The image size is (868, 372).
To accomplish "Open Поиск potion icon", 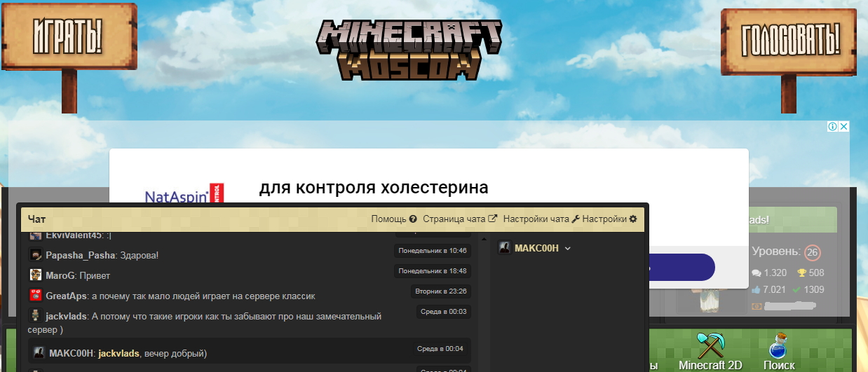I will tap(779, 347).
